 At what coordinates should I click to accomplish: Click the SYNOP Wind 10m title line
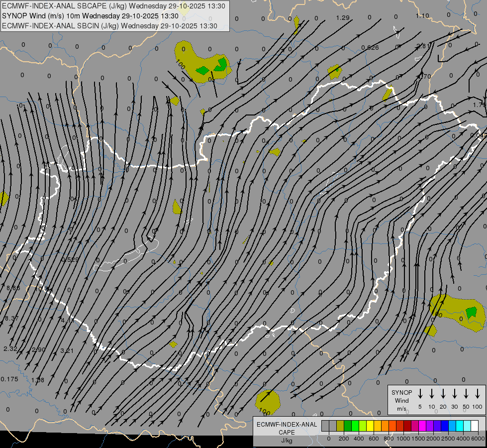point(90,16)
